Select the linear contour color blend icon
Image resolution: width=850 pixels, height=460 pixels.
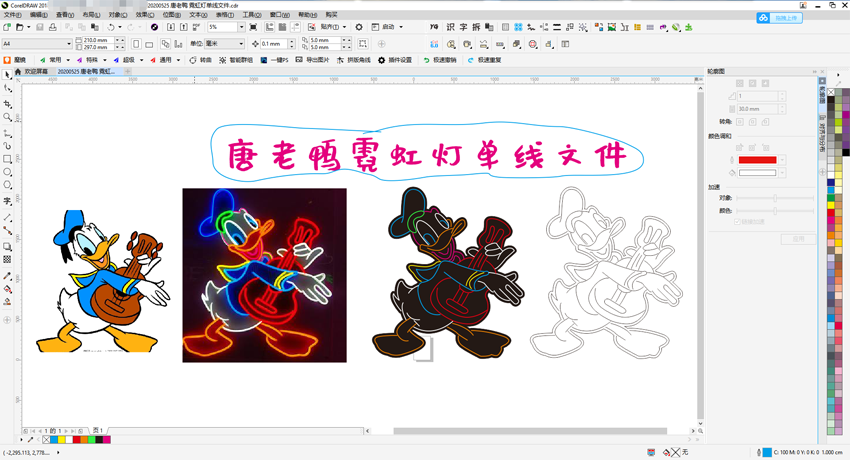tap(739, 147)
